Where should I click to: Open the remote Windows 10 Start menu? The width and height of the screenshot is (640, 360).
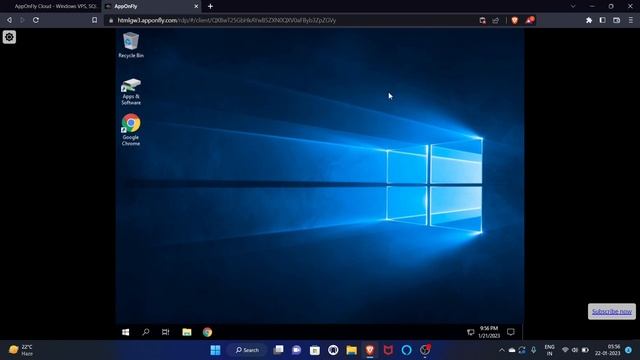tap(126, 332)
